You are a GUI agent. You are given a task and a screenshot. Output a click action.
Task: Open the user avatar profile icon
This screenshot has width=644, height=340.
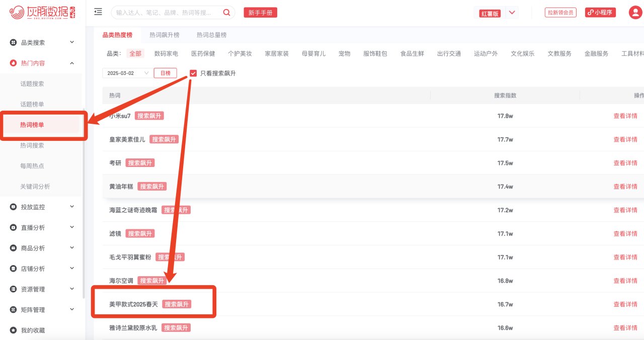pyautogui.click(x=635, y=13)
